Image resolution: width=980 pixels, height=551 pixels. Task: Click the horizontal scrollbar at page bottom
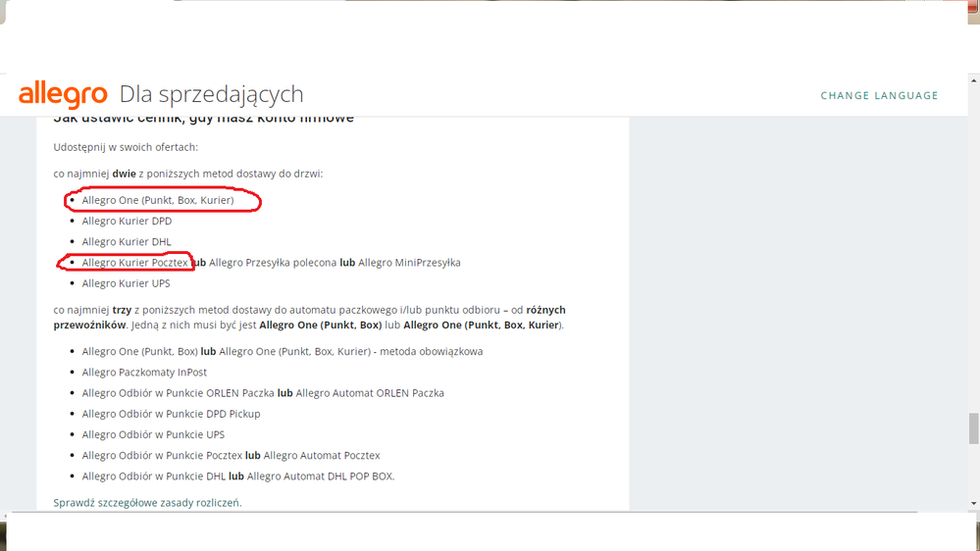461,513
